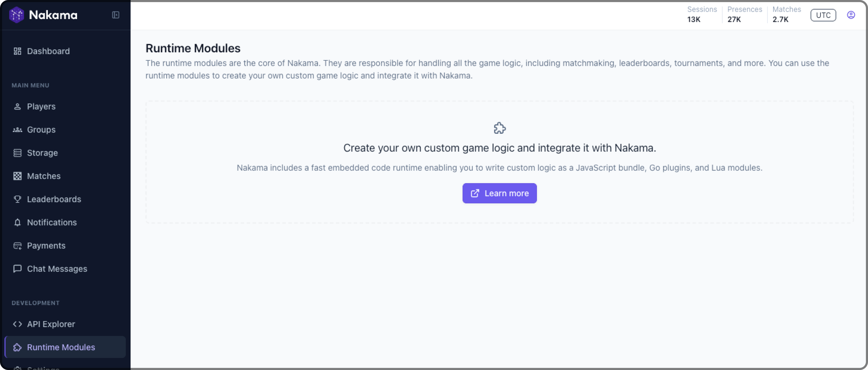The height and width of the screenshot is (370, 868).
Task: Click the Learn more button
Action: click(499, 193)
